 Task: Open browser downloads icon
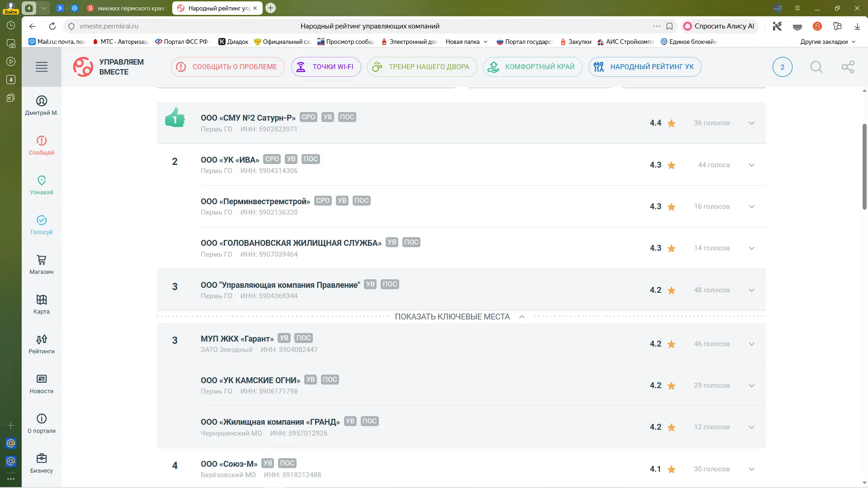click(x=857, y=26)
